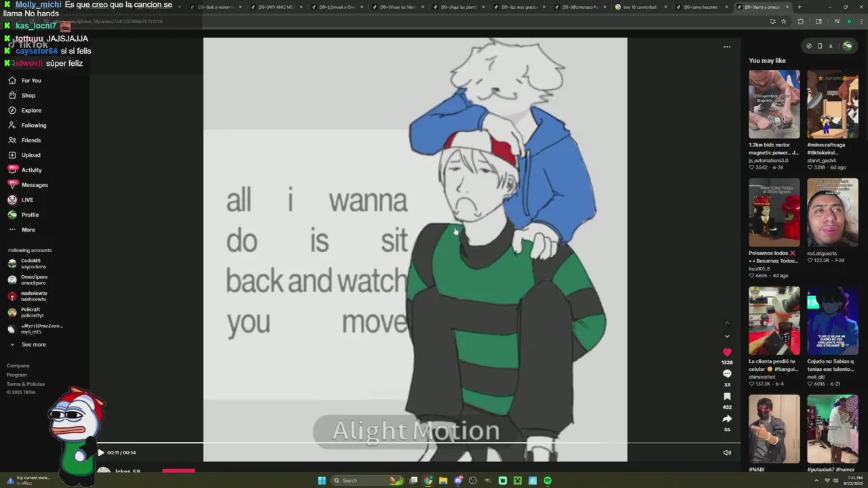Open Spotify from the taskbar

pyautogui.click(x=547, y=481)
